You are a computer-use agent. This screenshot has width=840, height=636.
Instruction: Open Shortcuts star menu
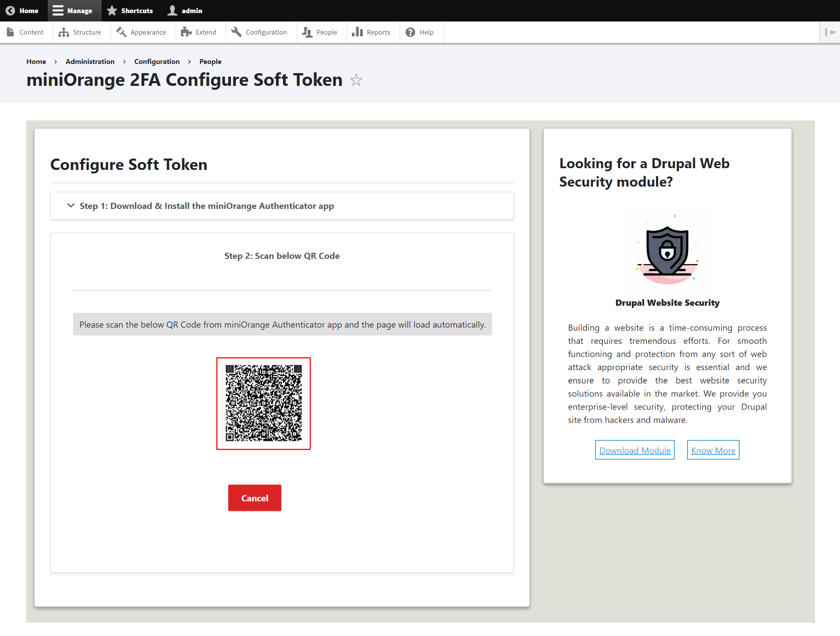(x=130, y=11)
